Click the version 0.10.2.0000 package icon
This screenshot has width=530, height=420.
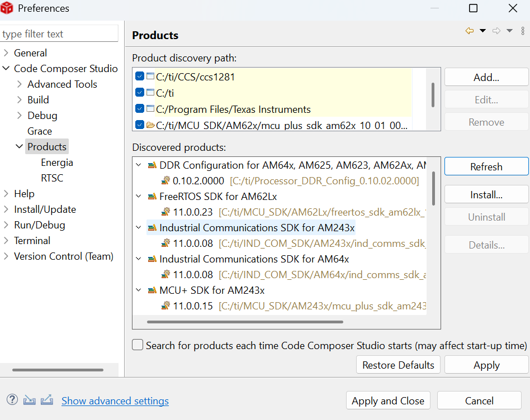point(165,181)
